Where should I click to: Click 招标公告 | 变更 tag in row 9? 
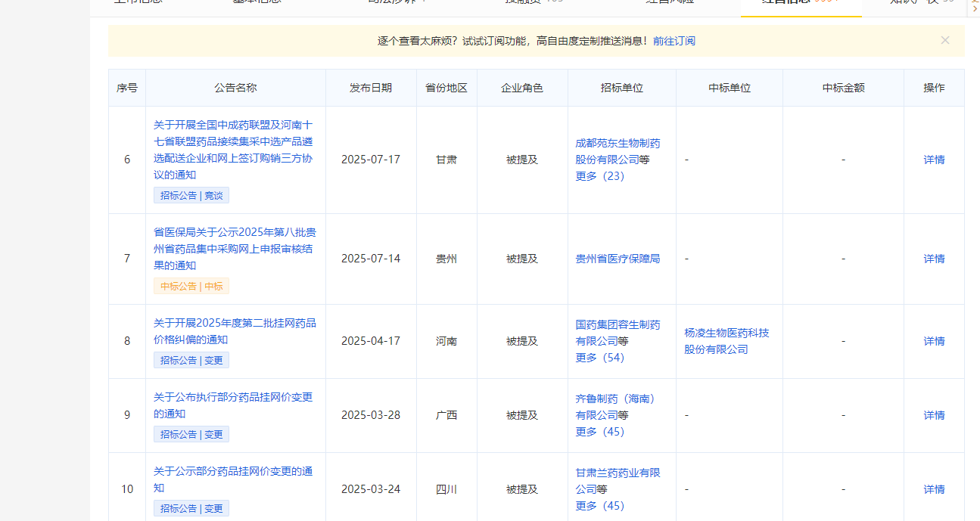(x=191, y=434)
